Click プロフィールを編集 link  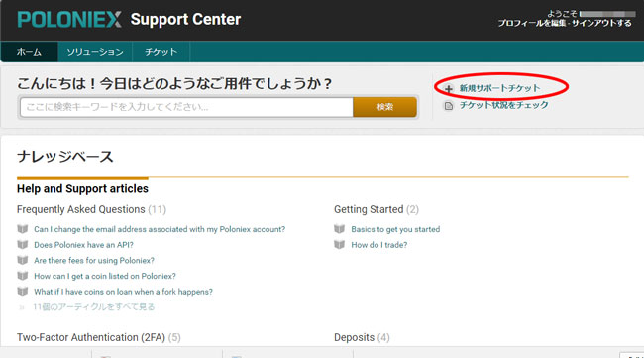[532, 23]
